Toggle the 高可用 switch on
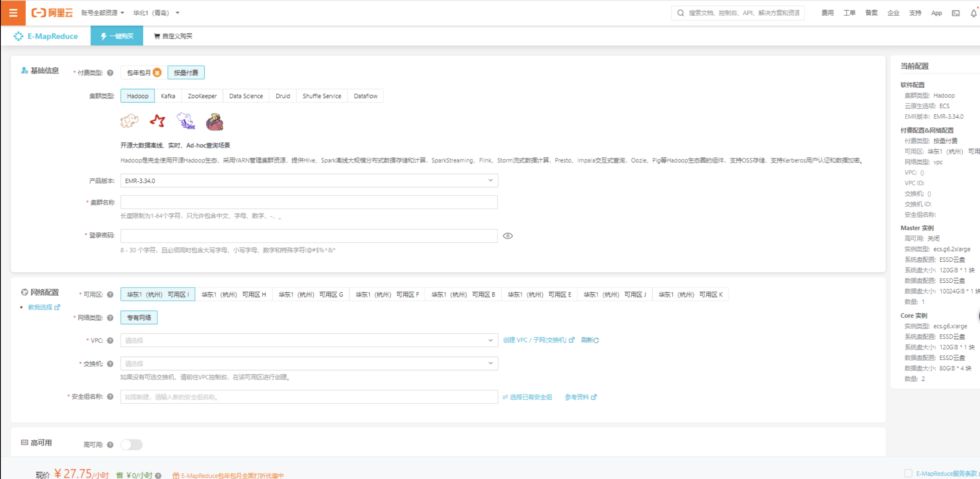Image resolution: width=980 pixels, height=479 pixels. [132, 445]
